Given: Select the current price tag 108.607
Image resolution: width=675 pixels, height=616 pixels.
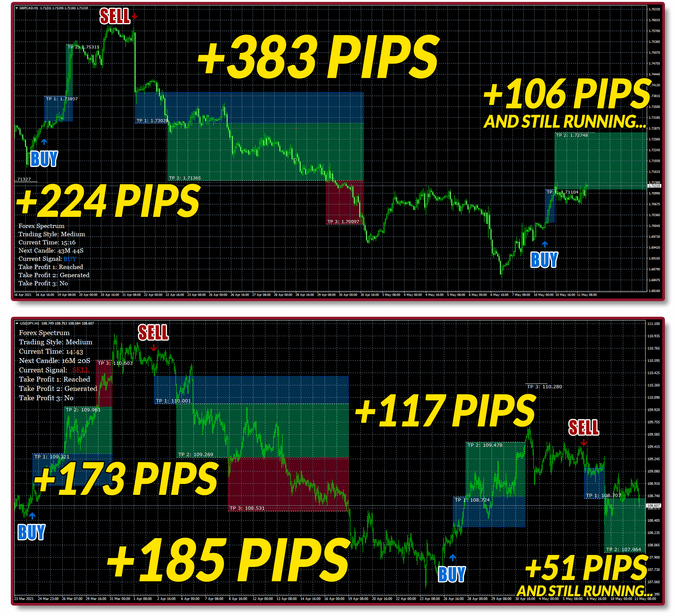Looking at the screenshot, I should point(653,506).
